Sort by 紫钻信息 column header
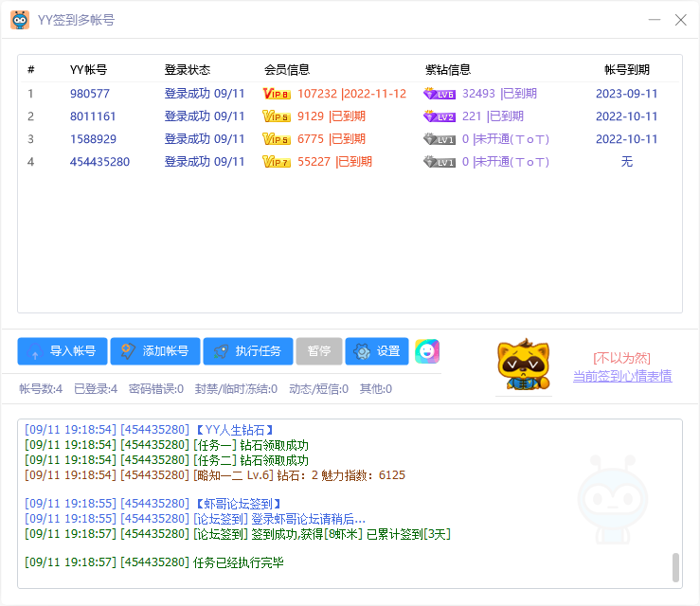This screenshot has width=700, height=606. pyautogui.click(x=448, y=70)
